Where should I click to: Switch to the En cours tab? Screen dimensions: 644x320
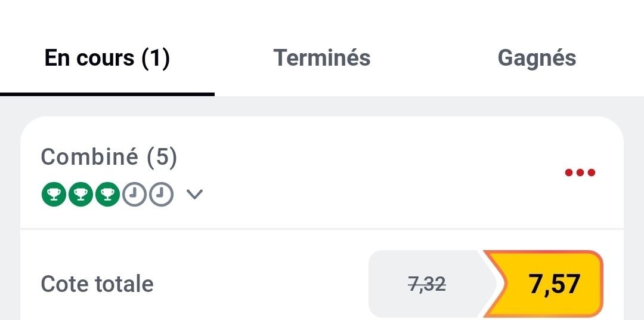coord(107,58)
